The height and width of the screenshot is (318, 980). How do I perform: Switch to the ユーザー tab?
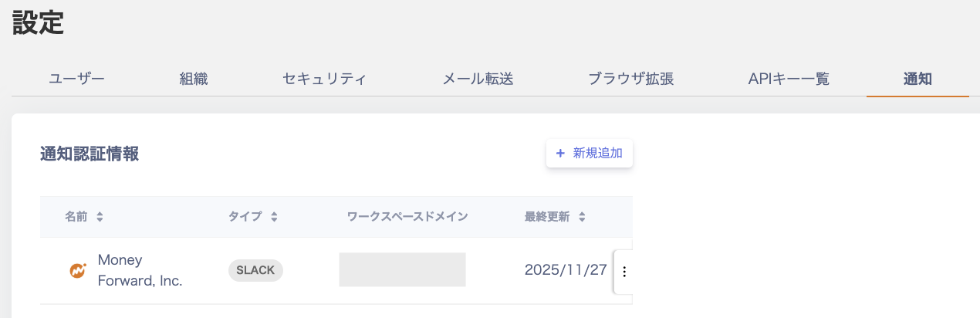76,79
